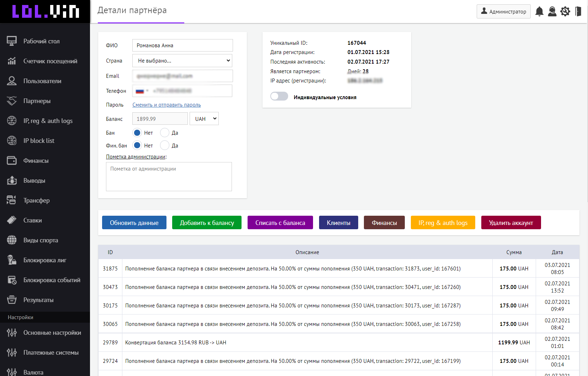Screen dimensions: 588x376
Task: Toggle Индивидуальные условия switch
Action: 279,96
